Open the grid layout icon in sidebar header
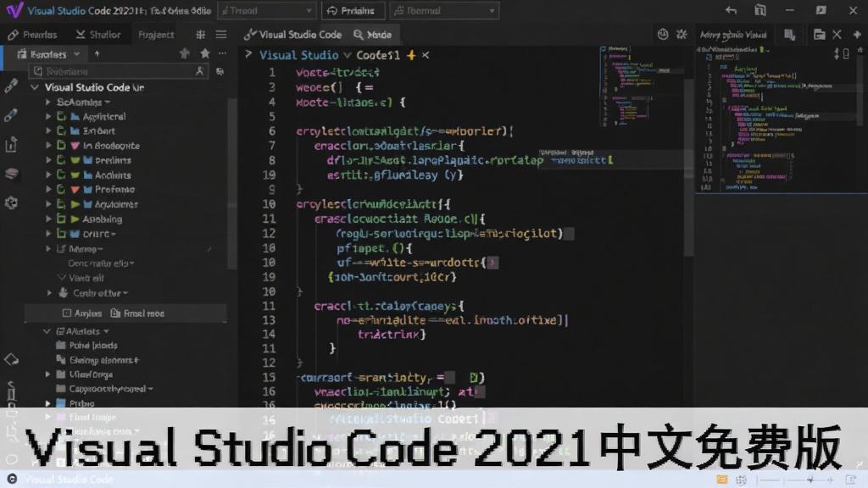The image size is (868, 488). tap(200, 35)
